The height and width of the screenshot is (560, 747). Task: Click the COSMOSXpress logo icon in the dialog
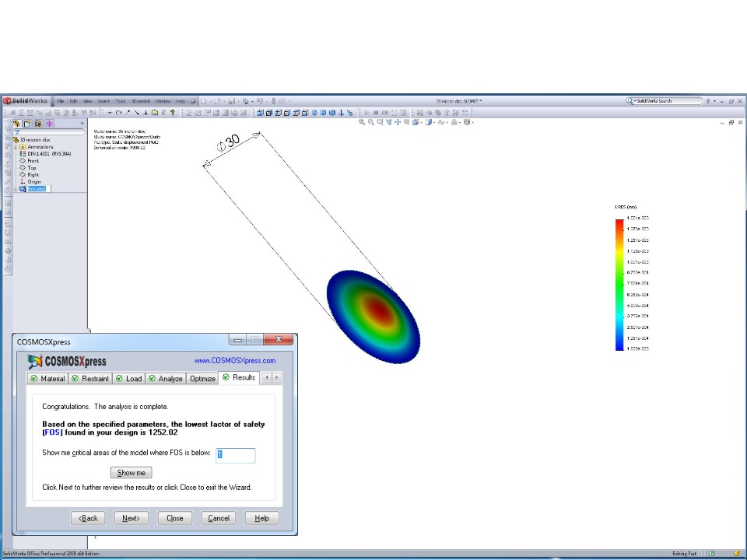click(35, 362)
